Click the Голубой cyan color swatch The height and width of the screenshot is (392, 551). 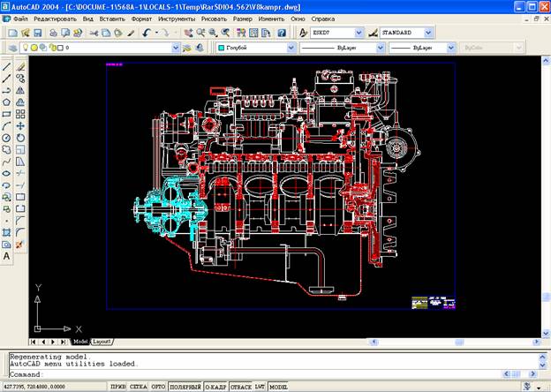(221, 48)
